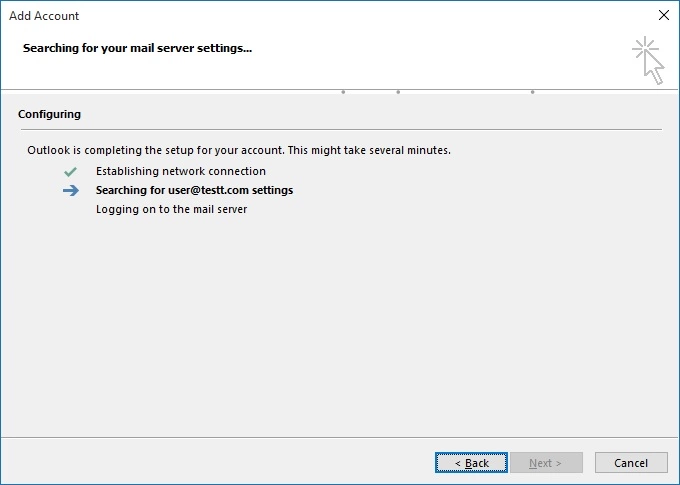The height and width of the screenshot is (485, 680).
Task: Click the animated cursor wizard icon
Action: point(648,60)
